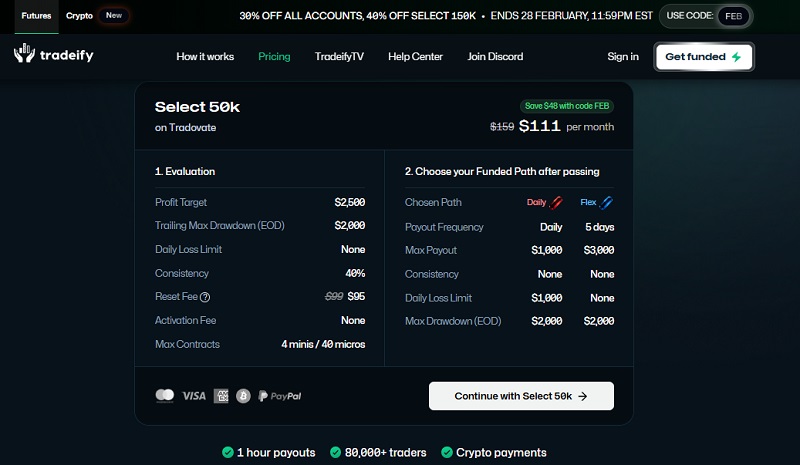Viewport: 800px width, 465px height.
Task: Click the Payout Frequency label
Action: coord(444,227)
